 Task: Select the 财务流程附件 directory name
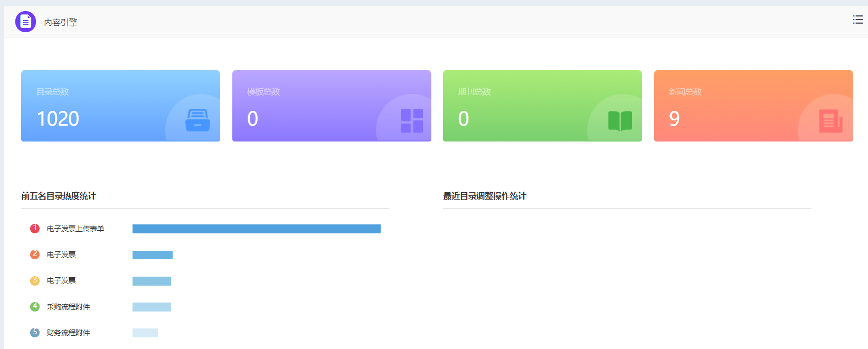coord(69,333)
